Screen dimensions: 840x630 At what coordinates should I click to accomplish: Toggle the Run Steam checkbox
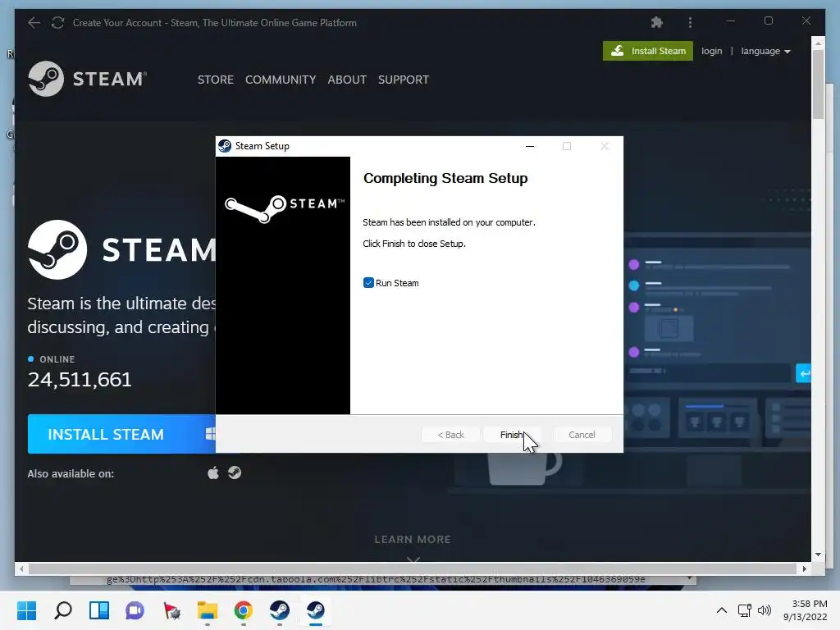(x=368, y=283)
